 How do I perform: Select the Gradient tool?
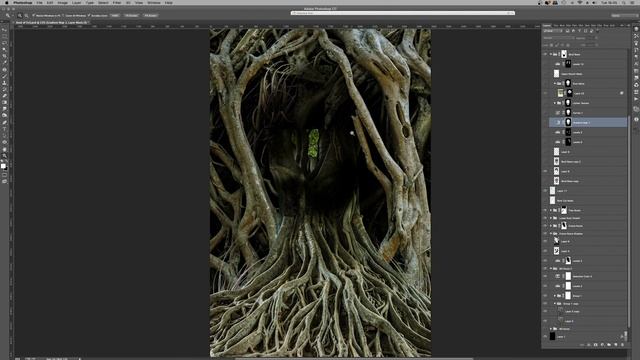click(4, 102)
